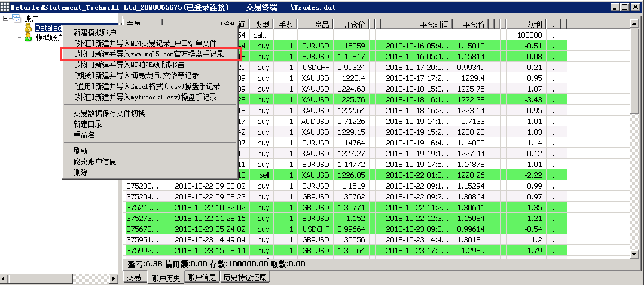The height and width of the screenshot is (285, 644).
Task: Click the vertical scrollbar down arrow
Action: (x=636, y=254)
